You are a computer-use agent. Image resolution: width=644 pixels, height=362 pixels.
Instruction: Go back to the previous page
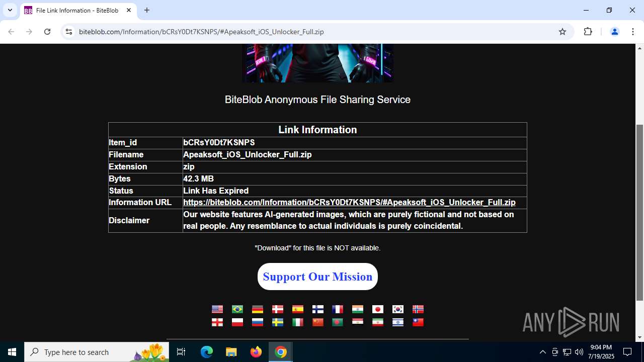(x=11, y=32)
